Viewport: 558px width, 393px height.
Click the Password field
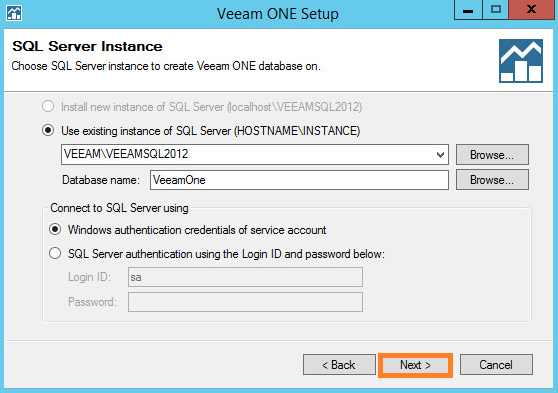pos(245,302)
